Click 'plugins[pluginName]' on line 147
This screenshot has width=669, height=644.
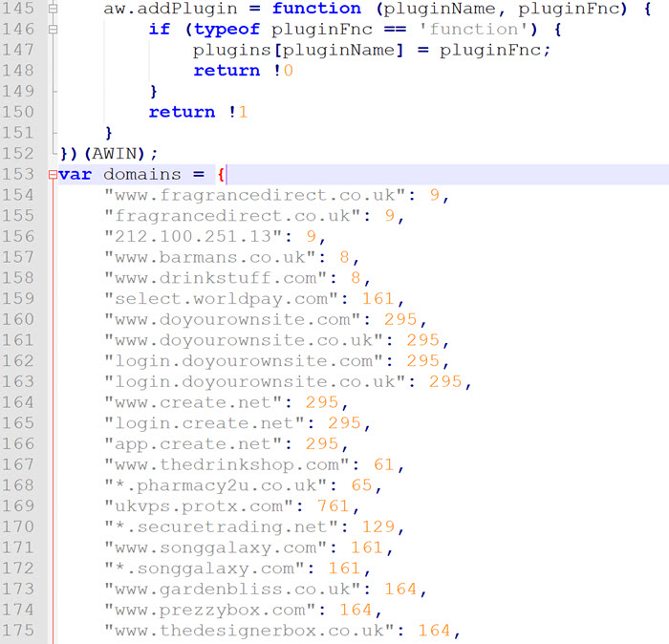coord(298,50)
